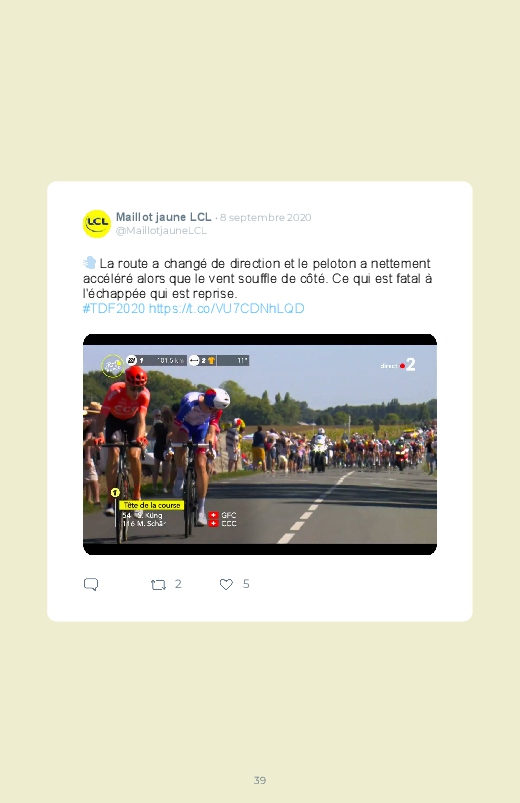Click the Tour de France logo in video
Image resolution: width=520 pixels, height=803 pixels.
click(112, 366)
